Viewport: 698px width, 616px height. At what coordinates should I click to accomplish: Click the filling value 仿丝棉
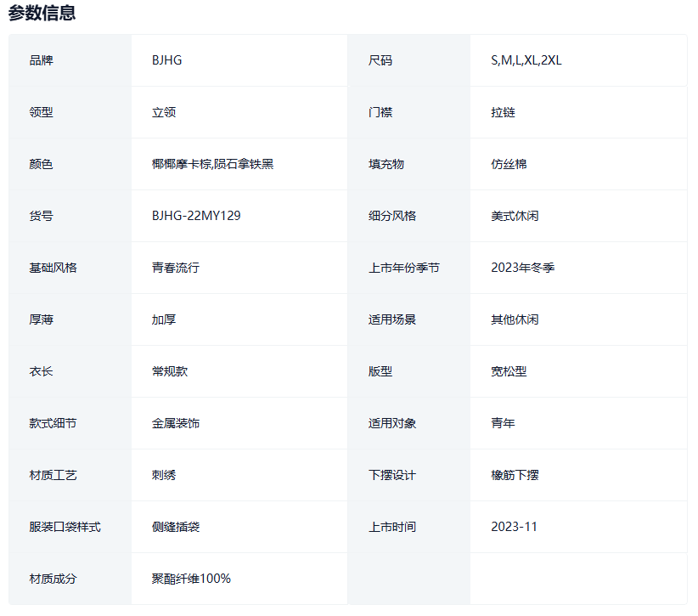(x=509, y=164)
